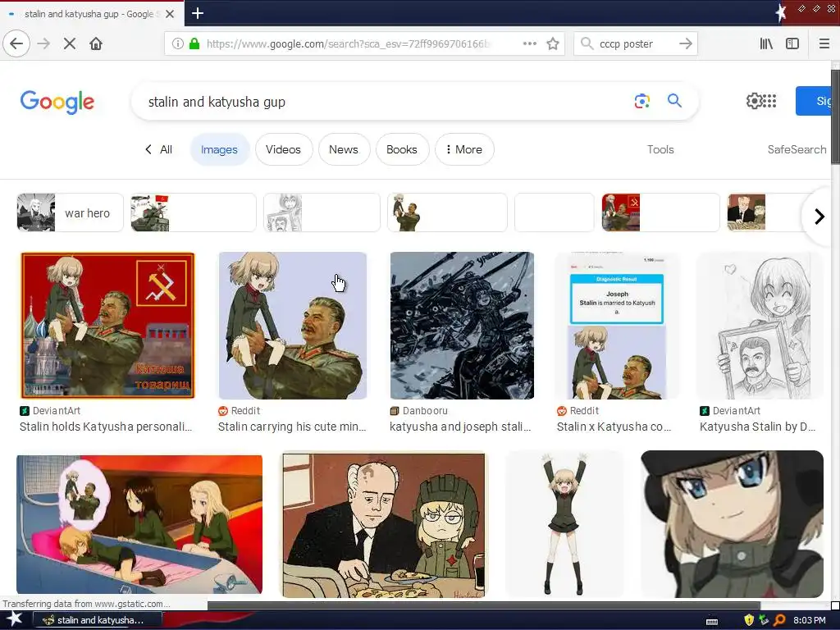The image size is (840, 630).
Task: Switch to the News tab
Action: (344, 149)
